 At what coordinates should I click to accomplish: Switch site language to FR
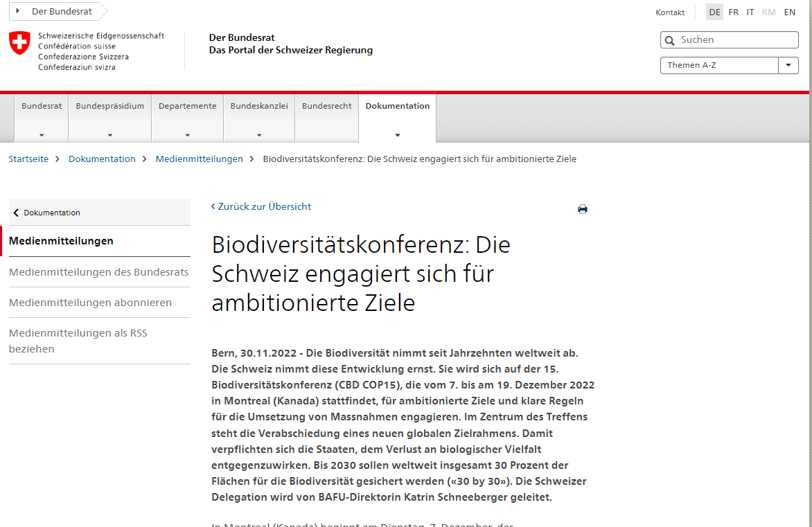[x=733, y=12]
